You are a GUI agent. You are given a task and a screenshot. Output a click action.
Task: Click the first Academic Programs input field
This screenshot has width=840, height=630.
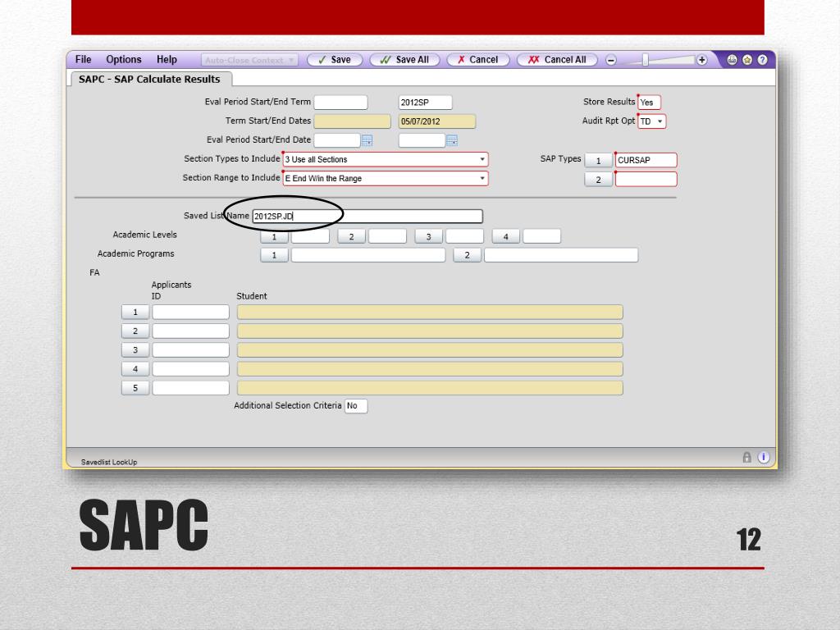368,255
